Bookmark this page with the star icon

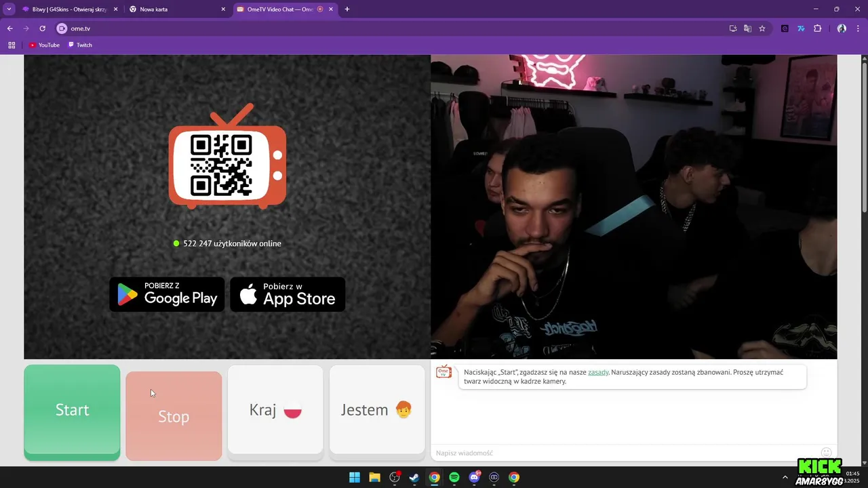[762, 28]
